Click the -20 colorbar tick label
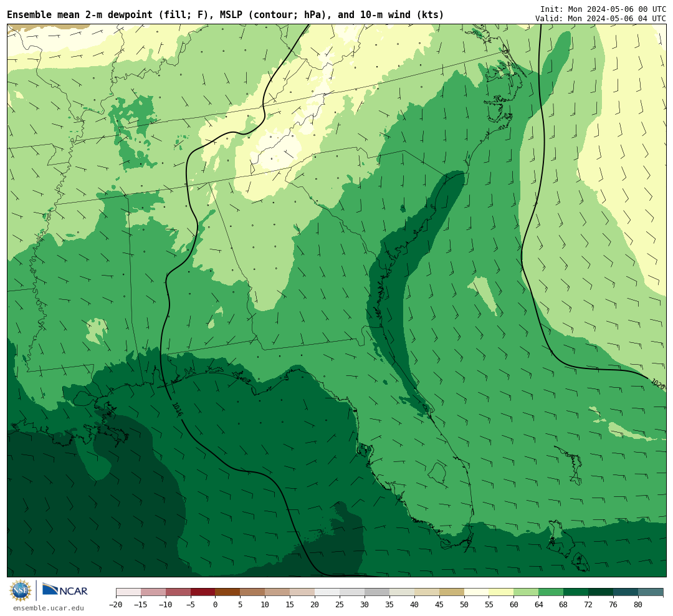 [116, 605]
